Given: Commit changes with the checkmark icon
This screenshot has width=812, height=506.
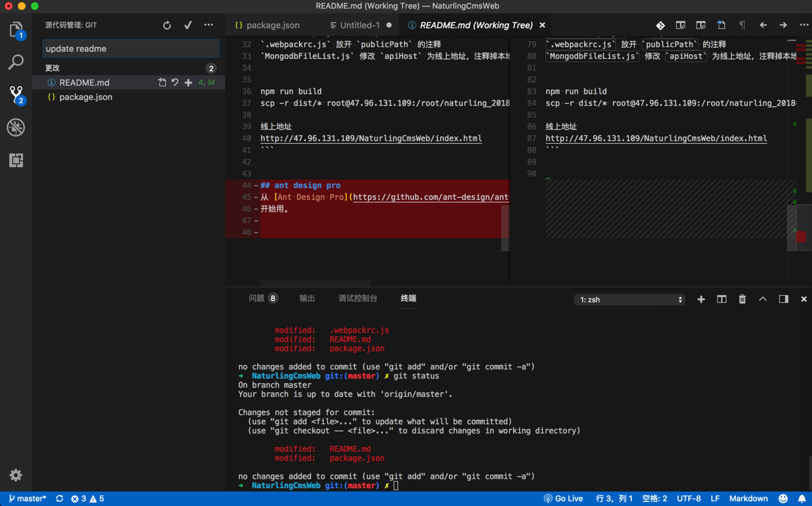Looking at the screenshot, I should (188, 25).
